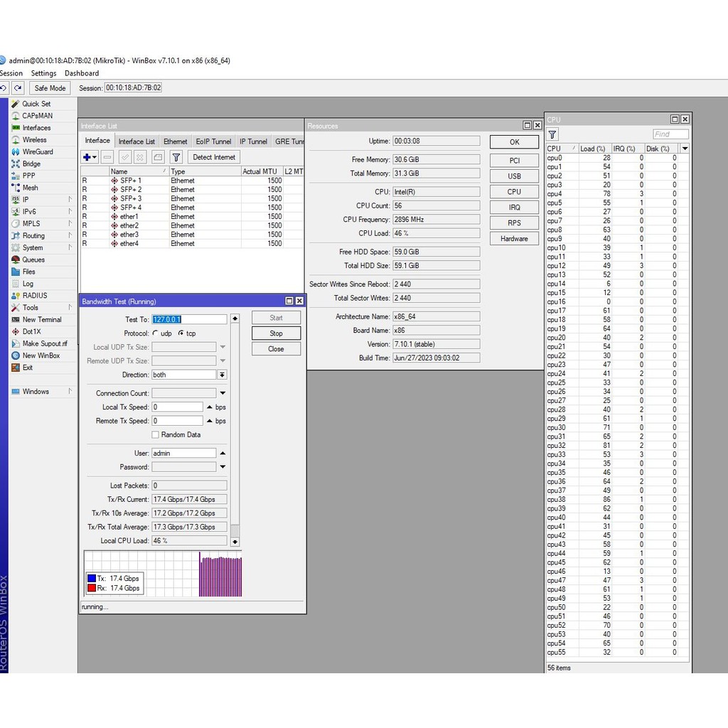This screenshot has height=728, width=728.
Task: Expand the Connection Count field arrow
Action: pos(222,393)
